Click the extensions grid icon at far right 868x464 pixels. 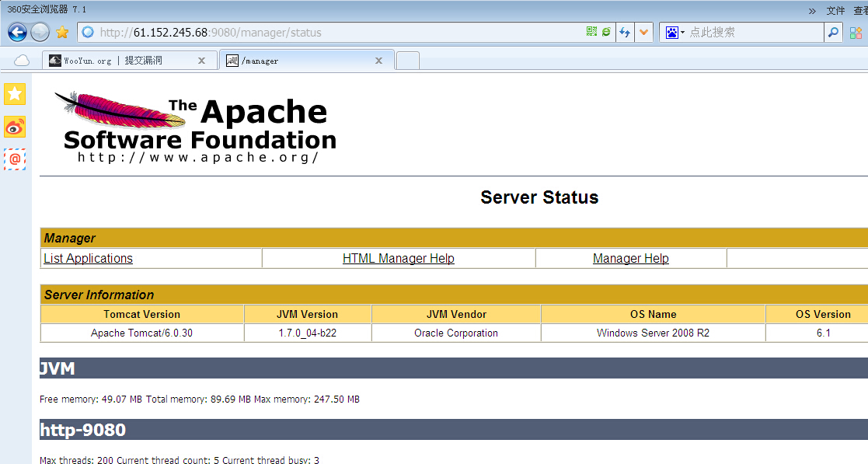[856, 33]
